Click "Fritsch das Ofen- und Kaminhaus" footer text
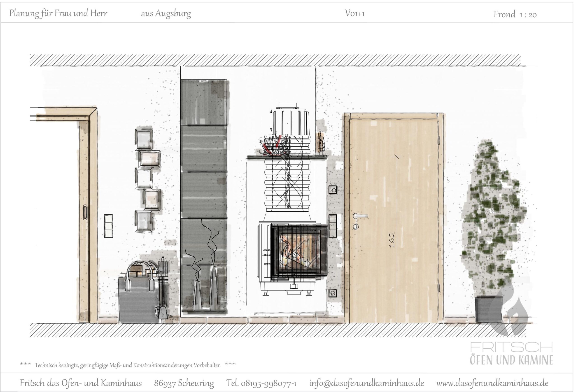Screen dimensions: 578x392 [x=81, y=383]
